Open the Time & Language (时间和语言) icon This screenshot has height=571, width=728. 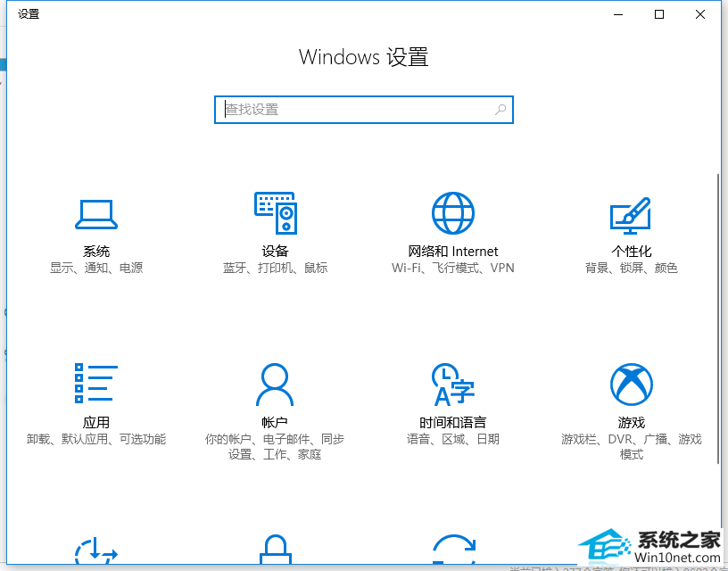pos(453,385)
